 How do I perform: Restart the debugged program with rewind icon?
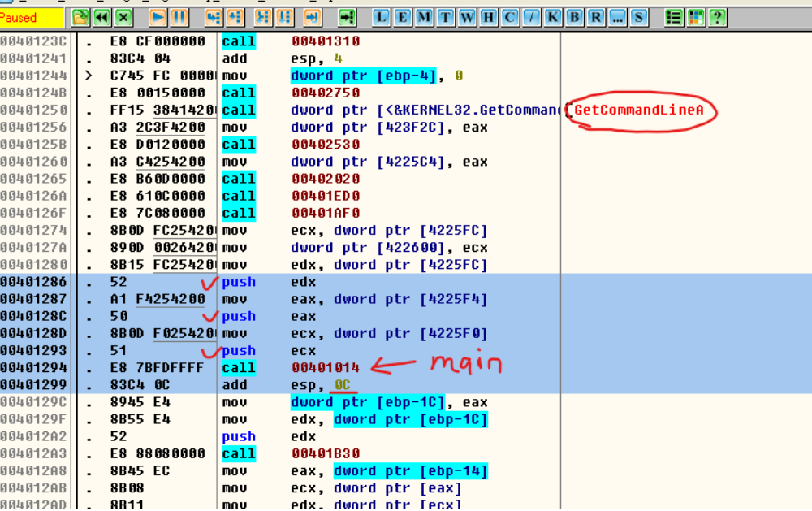tap(101, 16)
